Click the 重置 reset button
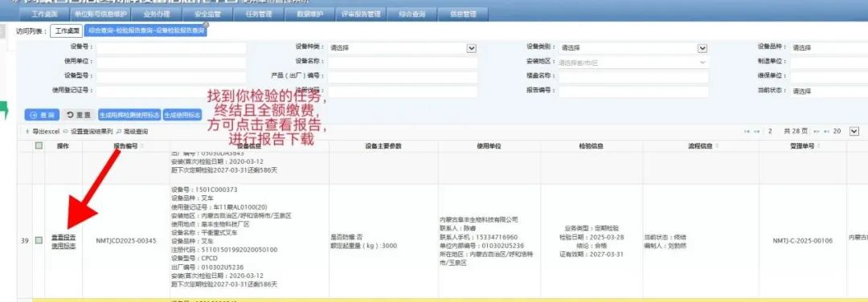 [x=79, y=115]
